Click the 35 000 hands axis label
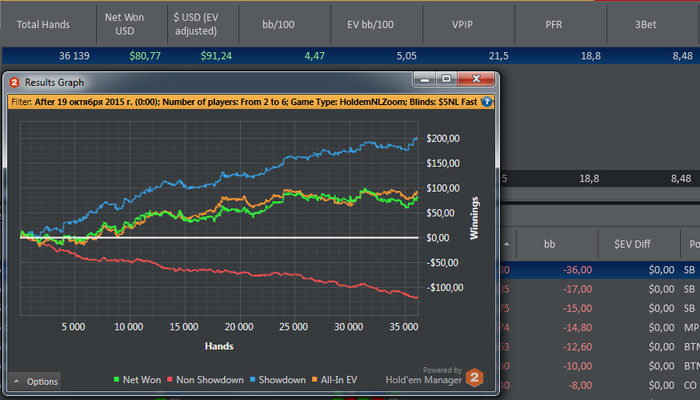Screen dimensions: 700x400 click(x=404, y=327)
